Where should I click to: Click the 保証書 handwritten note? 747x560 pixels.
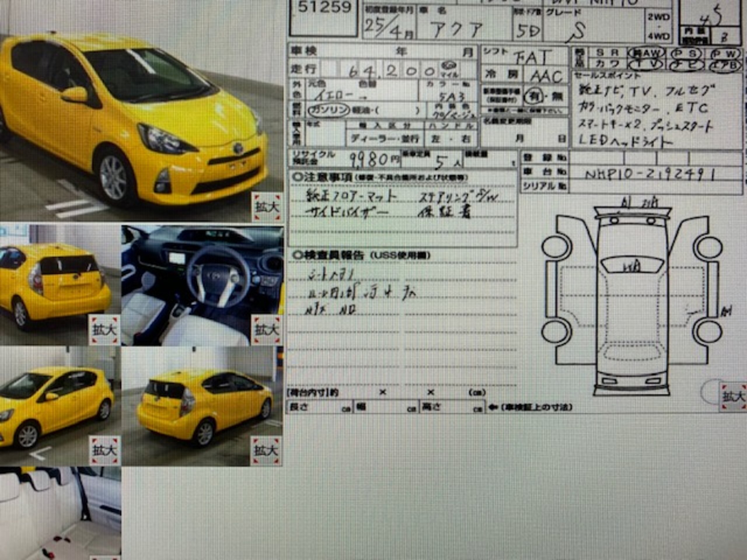pyautogui.click(x=444, y=212)
